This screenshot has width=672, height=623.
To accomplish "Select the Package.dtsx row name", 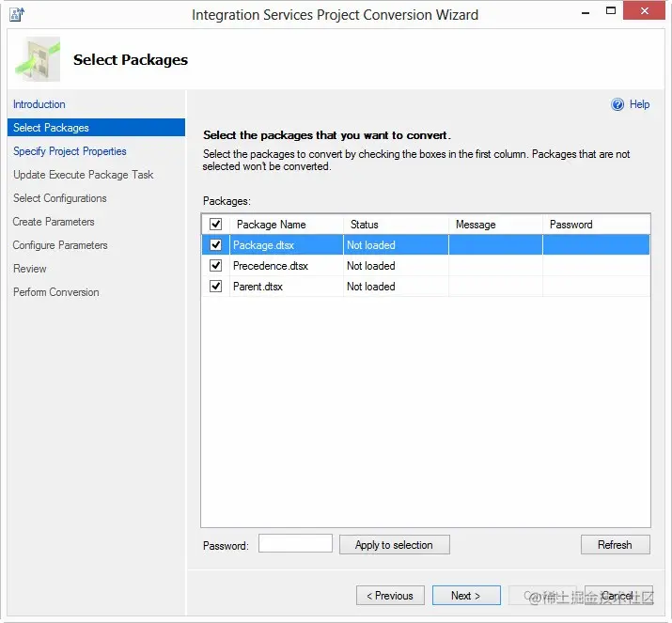I will [x=263, y=245].
